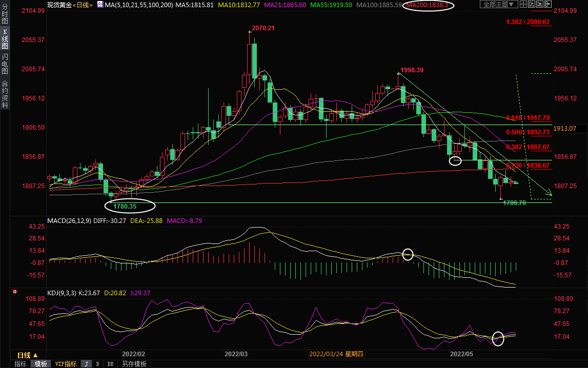Image resolution: width=588 pixels, height=368 pixels.
Task: Toggle the BB template button
Action: pyautogui.click(x=110, y=364)
